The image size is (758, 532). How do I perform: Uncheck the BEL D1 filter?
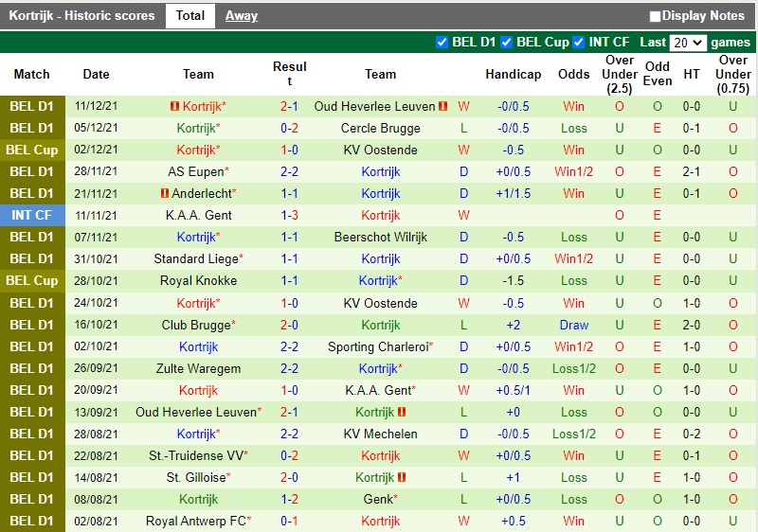point(442,43)
